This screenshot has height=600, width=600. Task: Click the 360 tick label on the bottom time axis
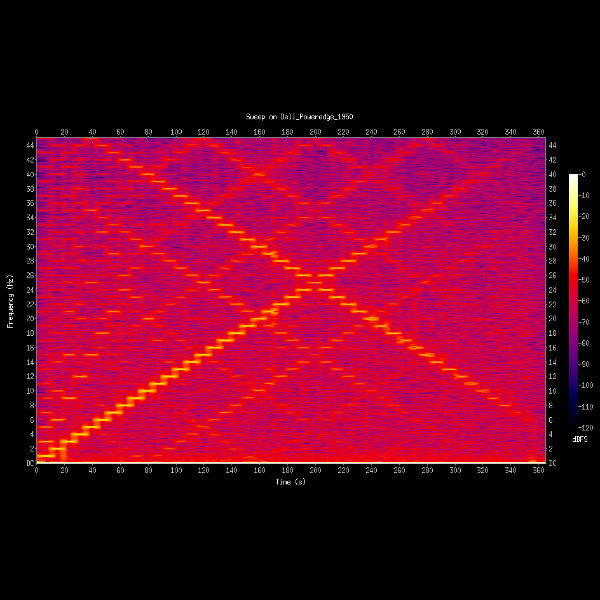coord(538,470)
